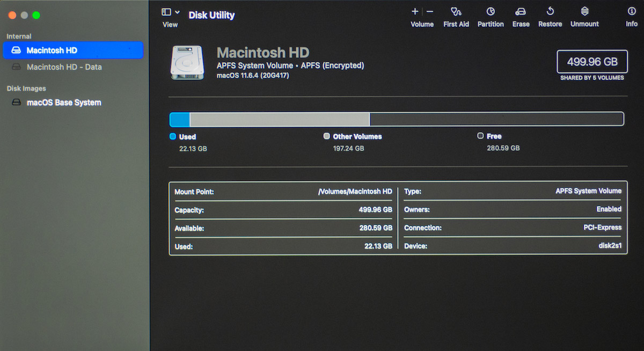Click the Info toolbar label
The height and width of the screenshot is (351, 644).
[632, 24]
